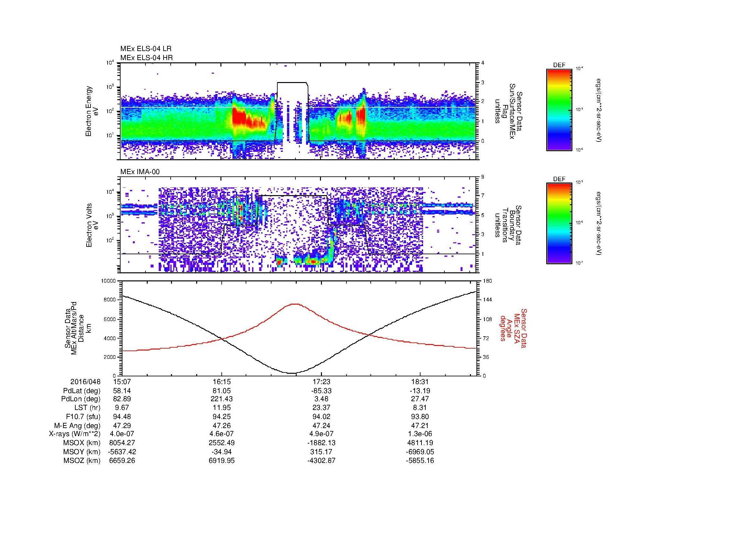The height and width of the screenshot is (534, 756).
Task: Click the SZA axis tick '180'
Action: point(487,281)
